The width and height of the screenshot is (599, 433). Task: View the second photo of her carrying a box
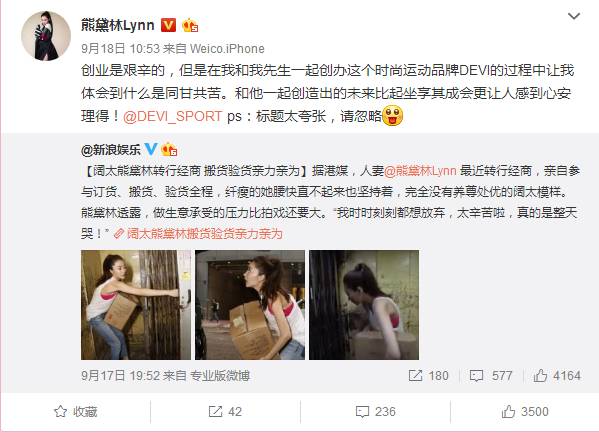pyautogui.click(x=250, y=305)
